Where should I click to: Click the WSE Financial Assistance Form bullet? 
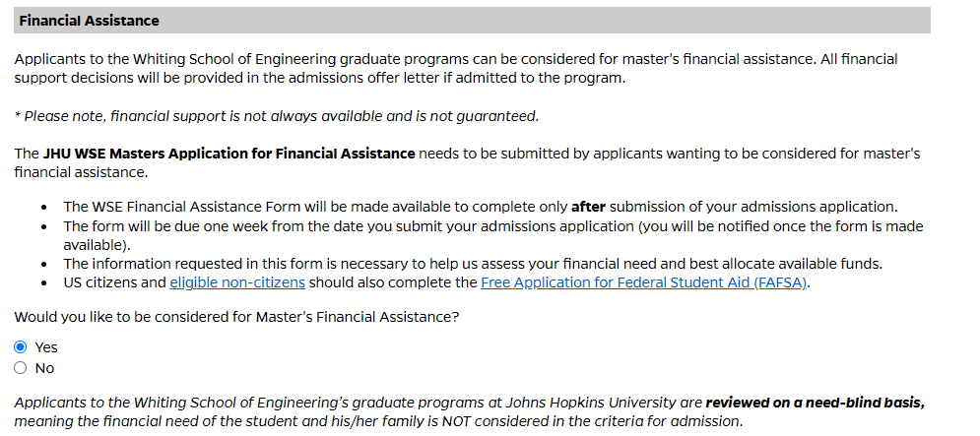[315, 207]
